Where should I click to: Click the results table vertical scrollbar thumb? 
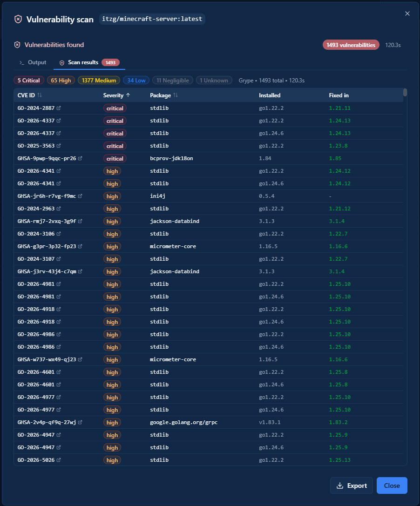(x=405, y=93)
